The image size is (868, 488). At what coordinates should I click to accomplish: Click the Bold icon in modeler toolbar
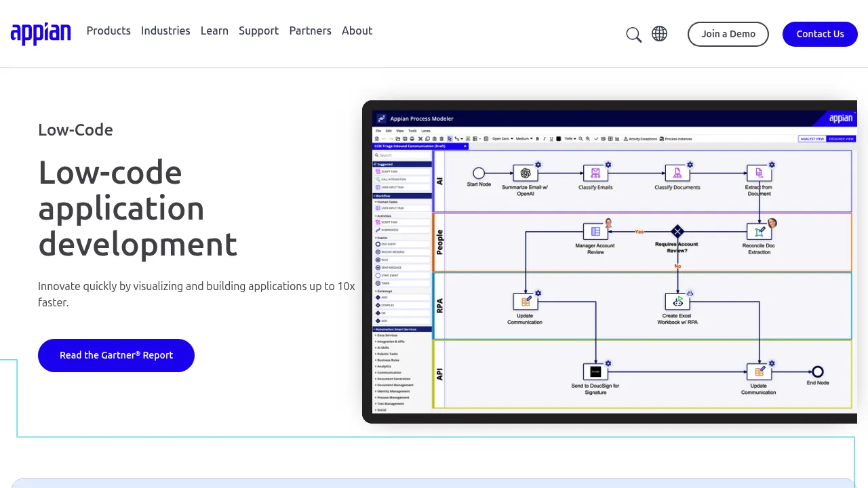point(538,139)
